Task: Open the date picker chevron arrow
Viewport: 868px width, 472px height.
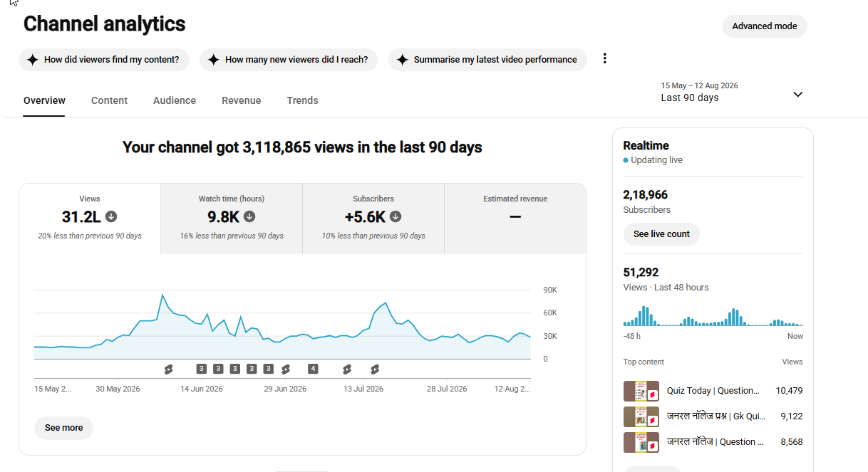Action: pos(797,94)
